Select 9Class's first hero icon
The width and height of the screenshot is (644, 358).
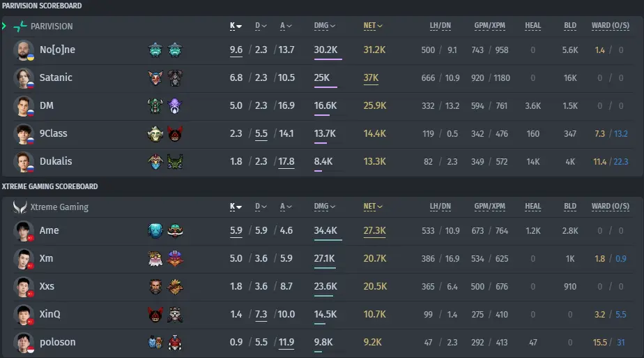[155, 133]
